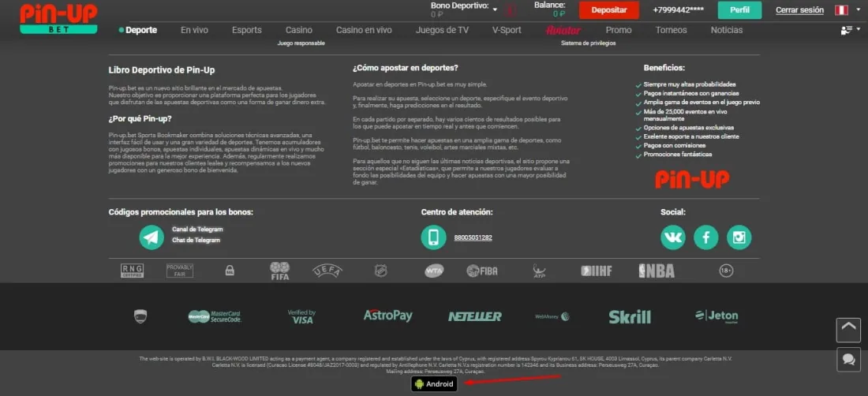Click the Balance amount display

click(559, 14)
